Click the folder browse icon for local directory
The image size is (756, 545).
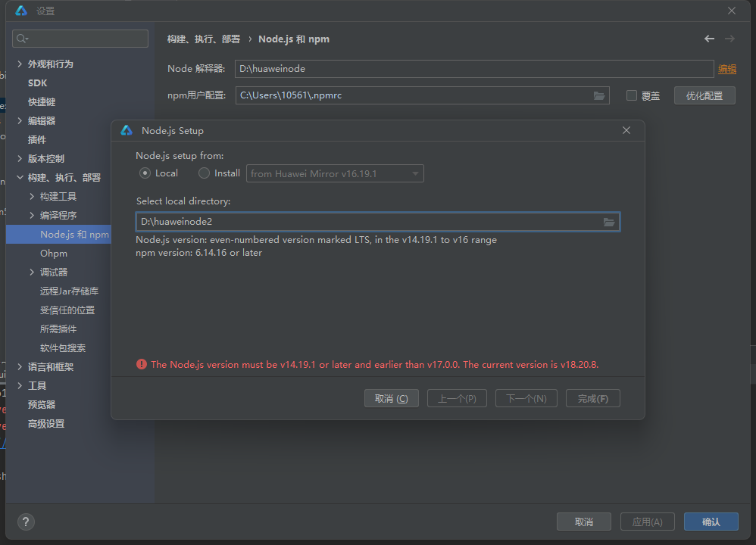point(608,222)
